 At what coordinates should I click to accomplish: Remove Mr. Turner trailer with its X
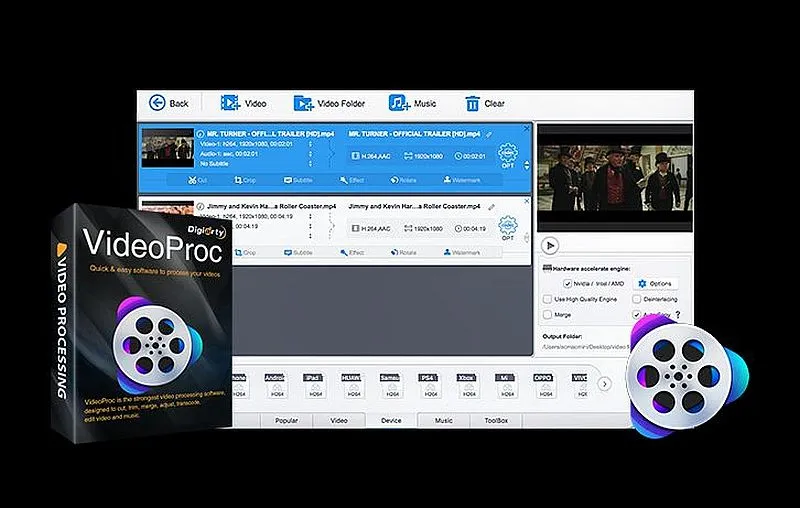coord(527,129)
